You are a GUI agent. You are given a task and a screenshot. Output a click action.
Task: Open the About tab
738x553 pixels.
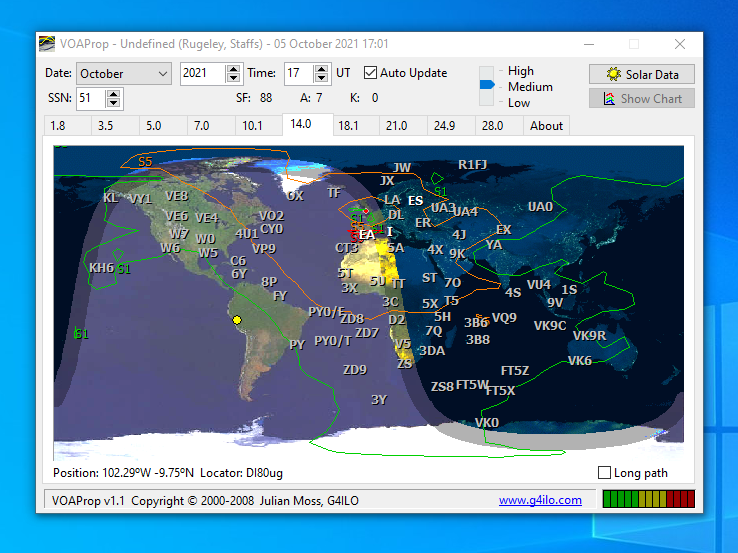(x=546, y=126)
